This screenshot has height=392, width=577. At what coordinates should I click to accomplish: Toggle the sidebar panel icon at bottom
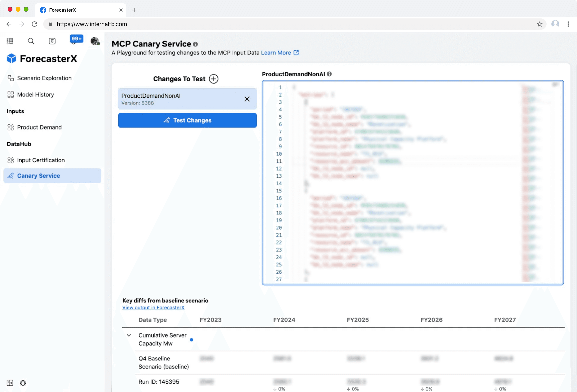10,383
